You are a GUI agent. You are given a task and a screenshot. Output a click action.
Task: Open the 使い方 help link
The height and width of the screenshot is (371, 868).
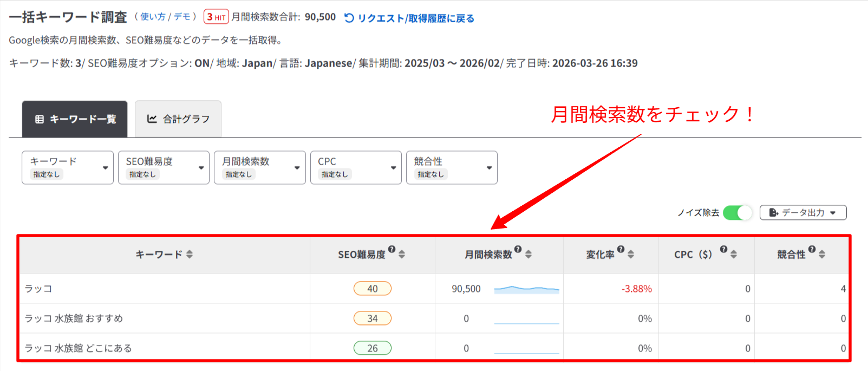pyautogui.click(x=153, y=17)
